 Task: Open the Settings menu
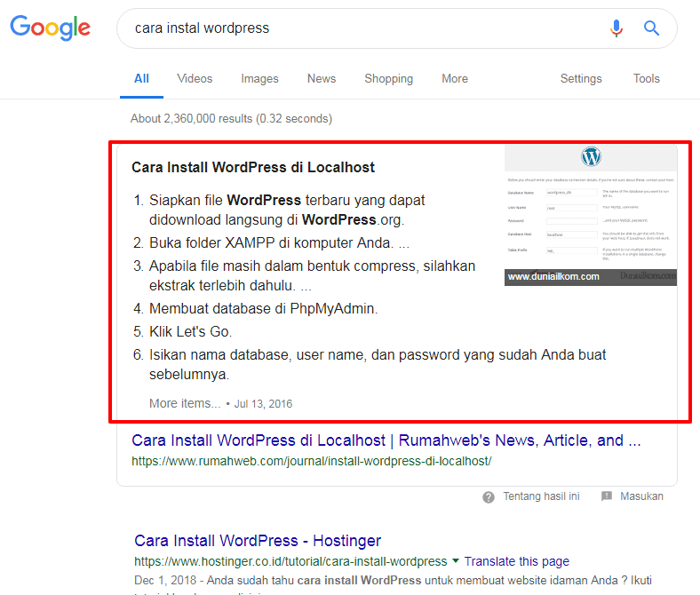click(x=581, y=79)
